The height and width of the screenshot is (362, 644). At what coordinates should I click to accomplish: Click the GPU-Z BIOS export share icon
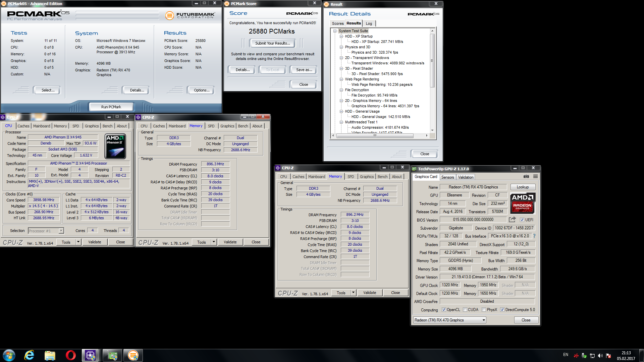tap(512, 220)
